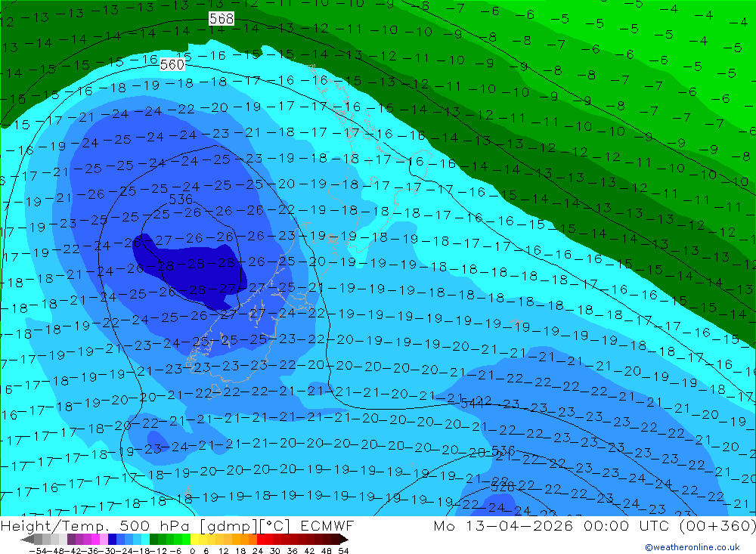Click the 36 legend value
This screenshot has height=554, width=756.
click(292, 551)
